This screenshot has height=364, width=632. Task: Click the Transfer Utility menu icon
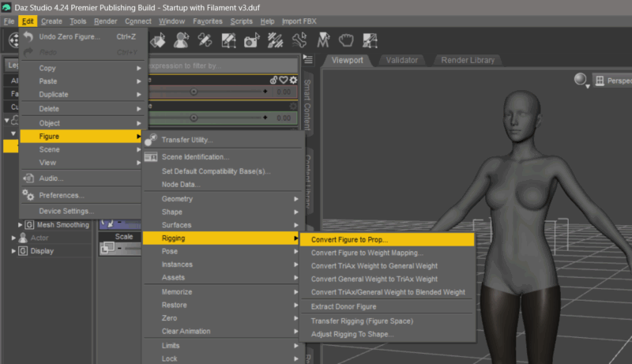point(151,140)
